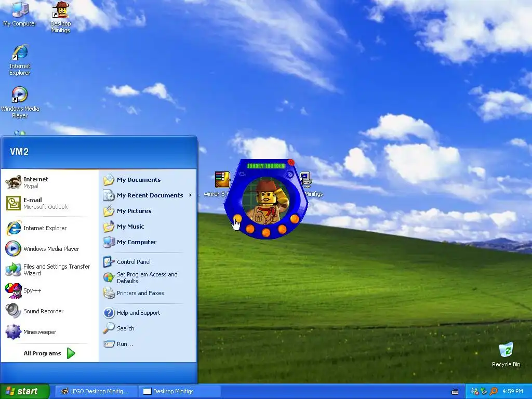Click camera icon on minifig widget

pyautogui.click(x=242, y=174)
